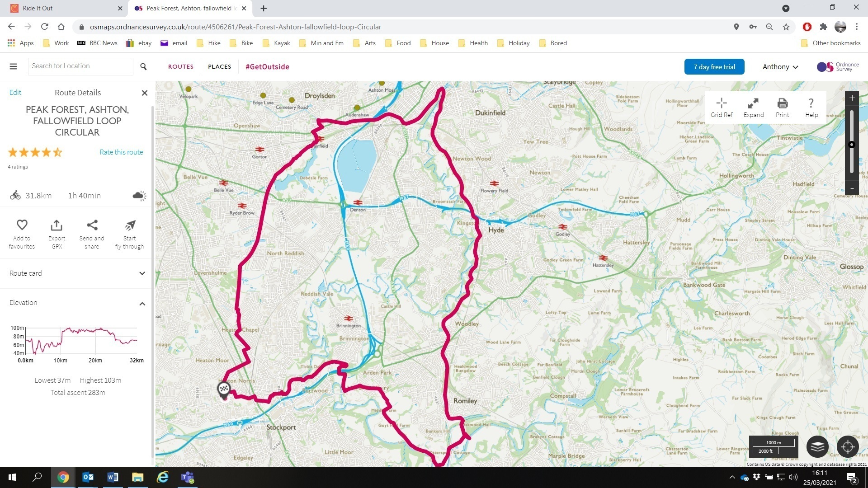Open the #GetOutside menu item

(x=267, y=66)
